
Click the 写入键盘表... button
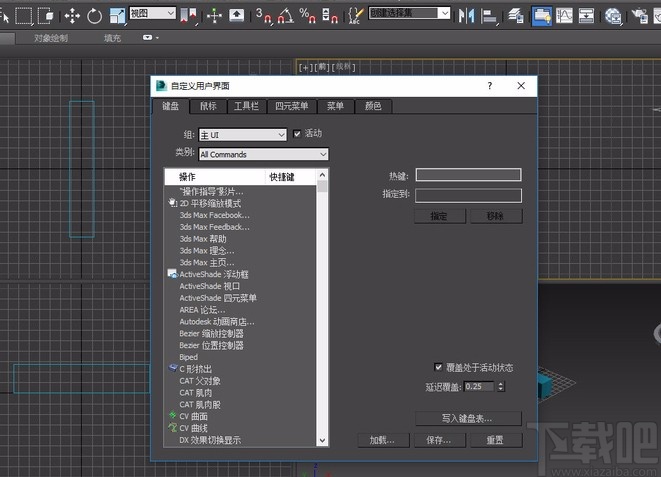click(468, 418)
